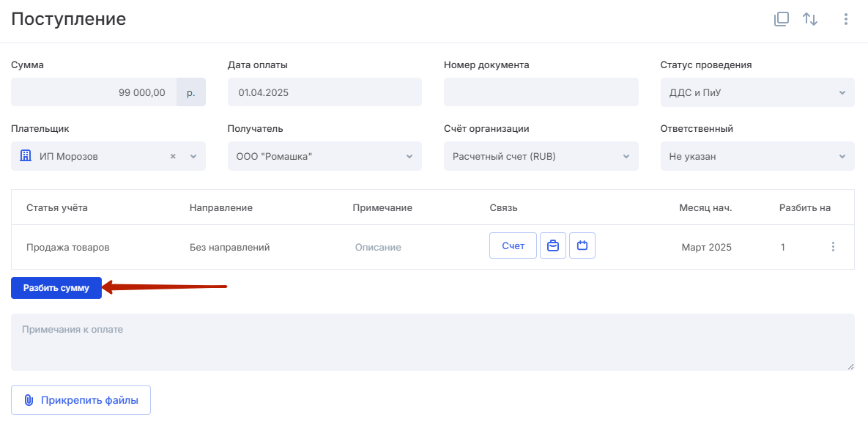Viewport: 868px width, 425px height.
Task: Click the Описание note field in row
Action: 378,248
